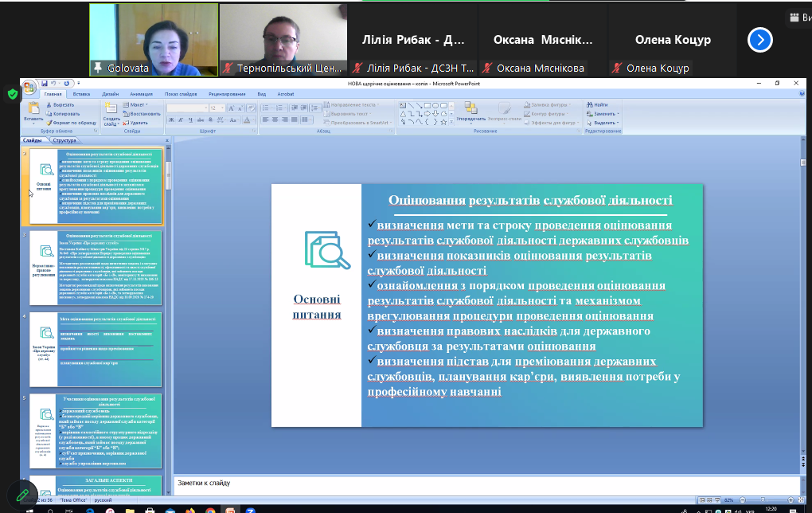Increase font size with A-up icon
Viewport: 812px width, 513px height.
(231, 108)
